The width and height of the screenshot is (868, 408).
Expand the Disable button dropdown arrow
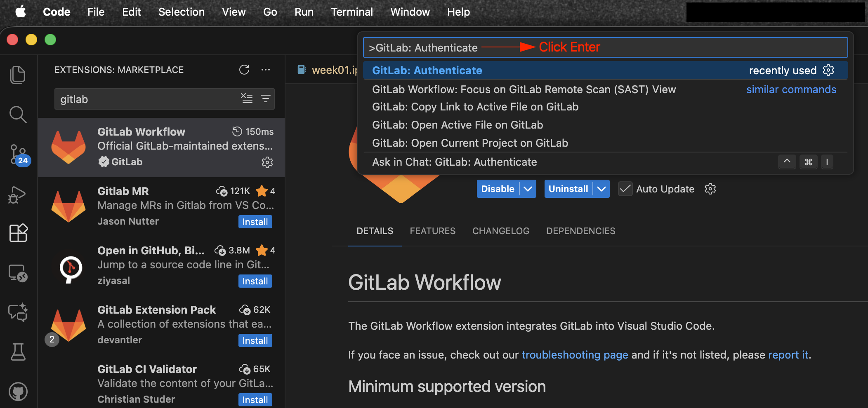[528, 189]
